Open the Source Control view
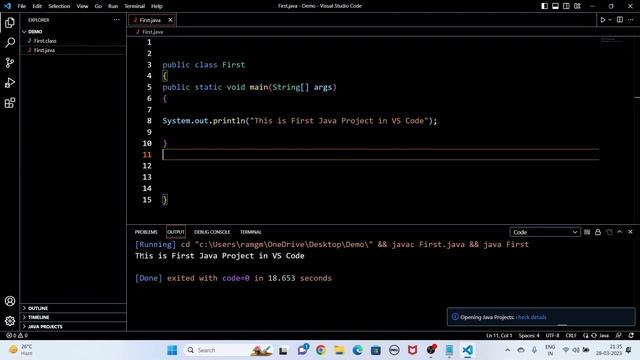This screenshot has height=360, width=640. click(x=10, y=62)
